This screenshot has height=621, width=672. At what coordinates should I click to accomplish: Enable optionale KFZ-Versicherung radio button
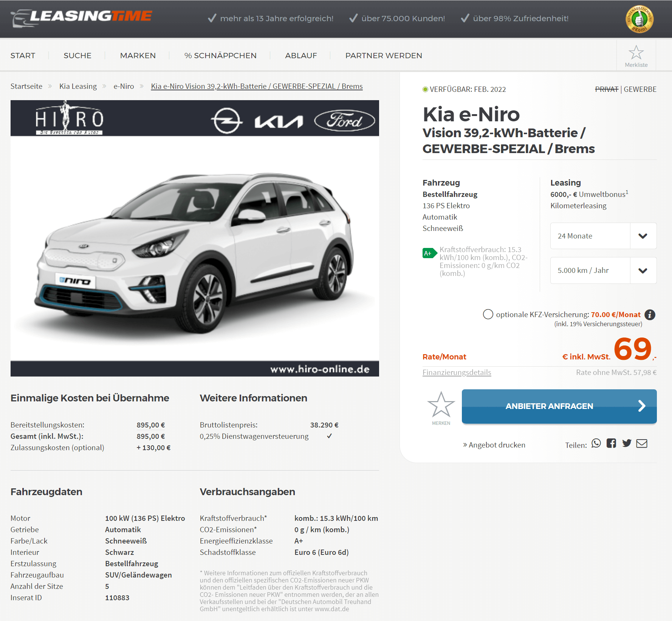(488, 314)
